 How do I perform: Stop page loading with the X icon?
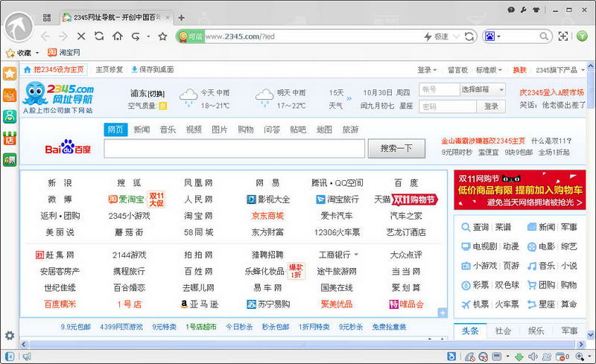point(81,36)
